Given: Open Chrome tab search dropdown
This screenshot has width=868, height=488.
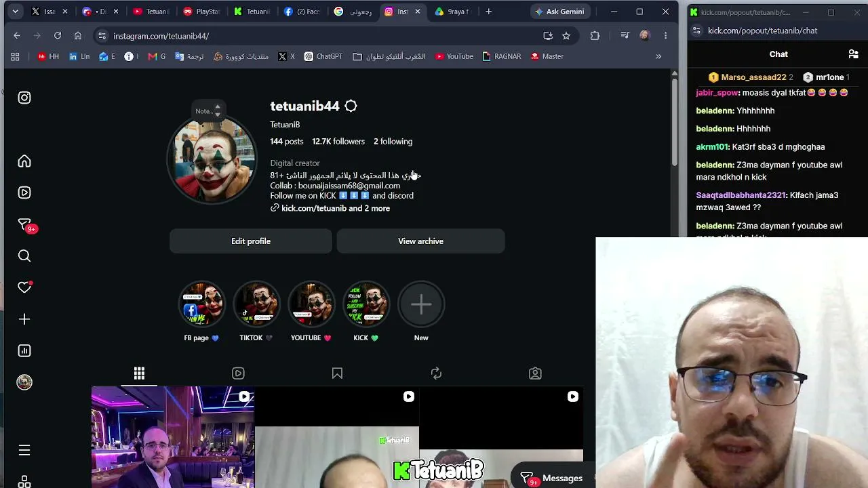Looking at the screenshot, I should (15, 12).
